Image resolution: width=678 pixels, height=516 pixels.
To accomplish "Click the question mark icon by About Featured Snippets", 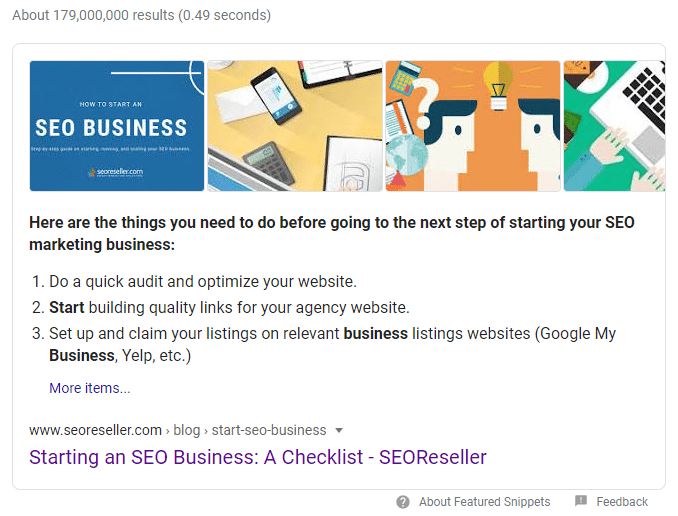I will click(403, 502).
